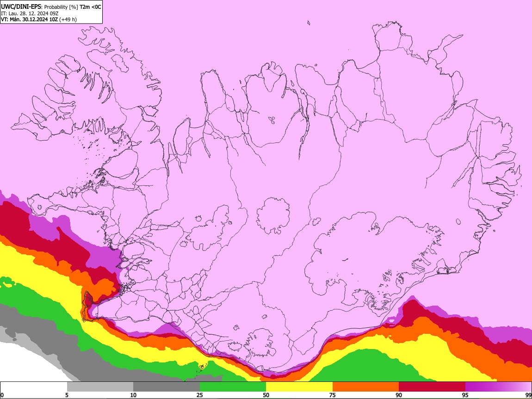Click the legend value 0

click(2, 395)
